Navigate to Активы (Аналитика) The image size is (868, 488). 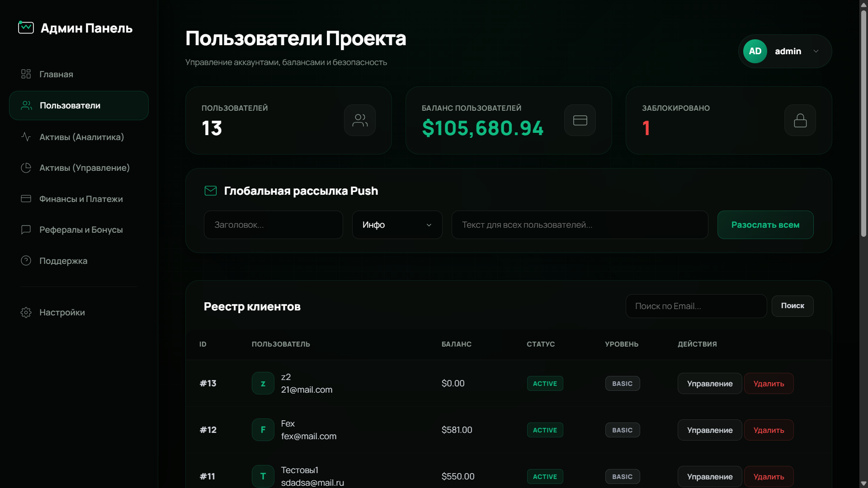79,137
